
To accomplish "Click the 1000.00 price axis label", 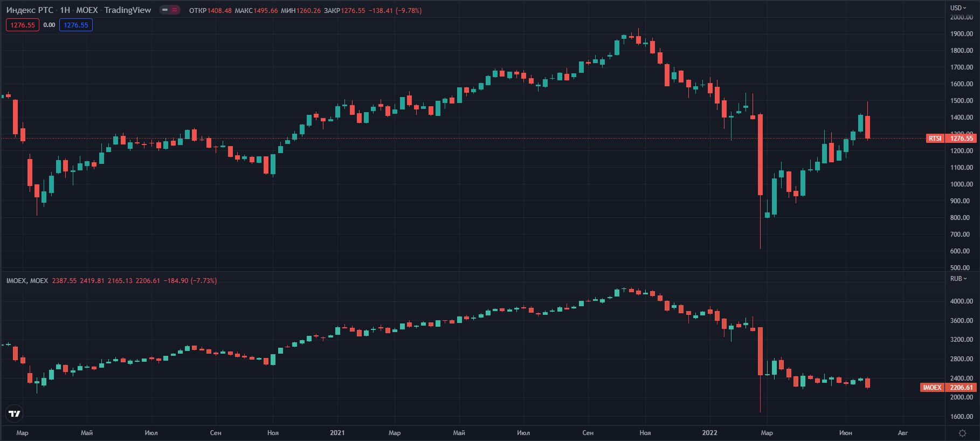I will [x=962, y=184].
